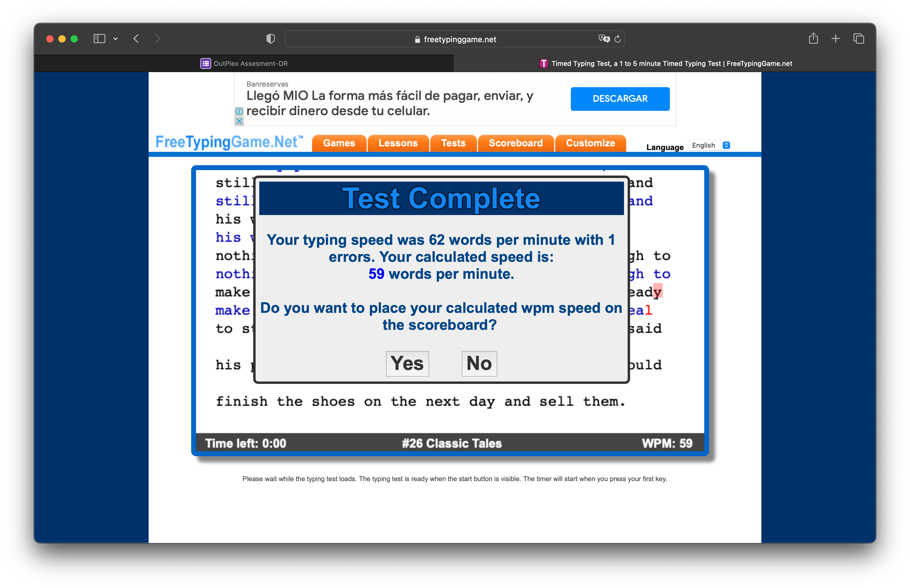Open the Lessons menu tab
910x588 pixels.
tap(398, 143)
